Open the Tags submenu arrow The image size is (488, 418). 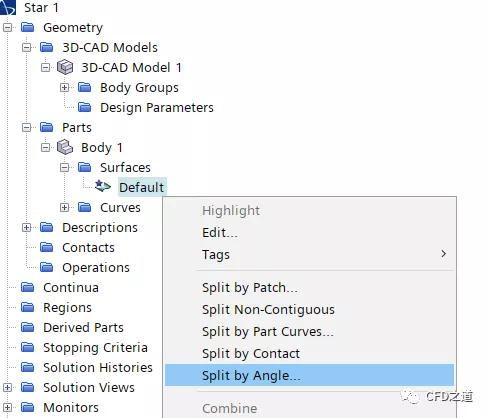click(x=443, y=254)
